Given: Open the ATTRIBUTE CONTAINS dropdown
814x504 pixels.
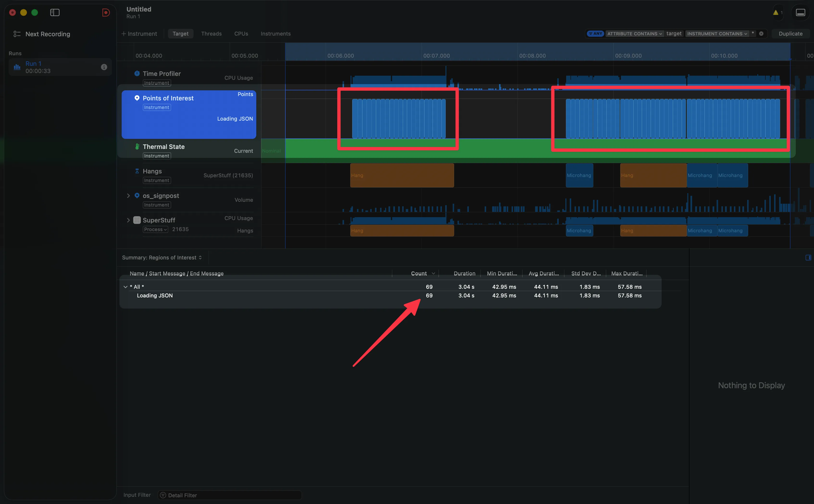Looking at the screenshot, I should (x=635, y=33).
